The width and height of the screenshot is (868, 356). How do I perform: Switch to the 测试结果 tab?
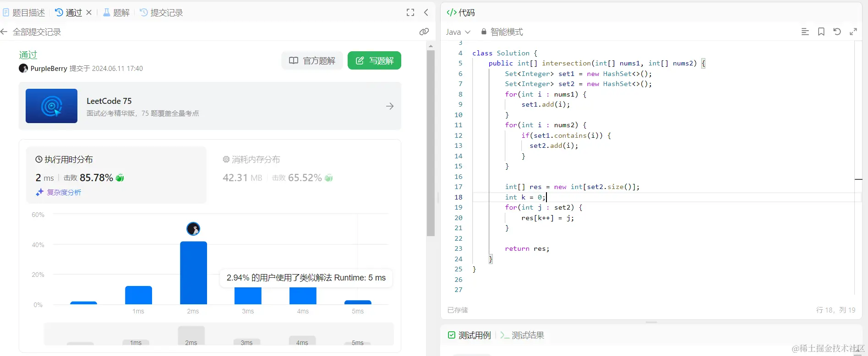pos(523,335)
